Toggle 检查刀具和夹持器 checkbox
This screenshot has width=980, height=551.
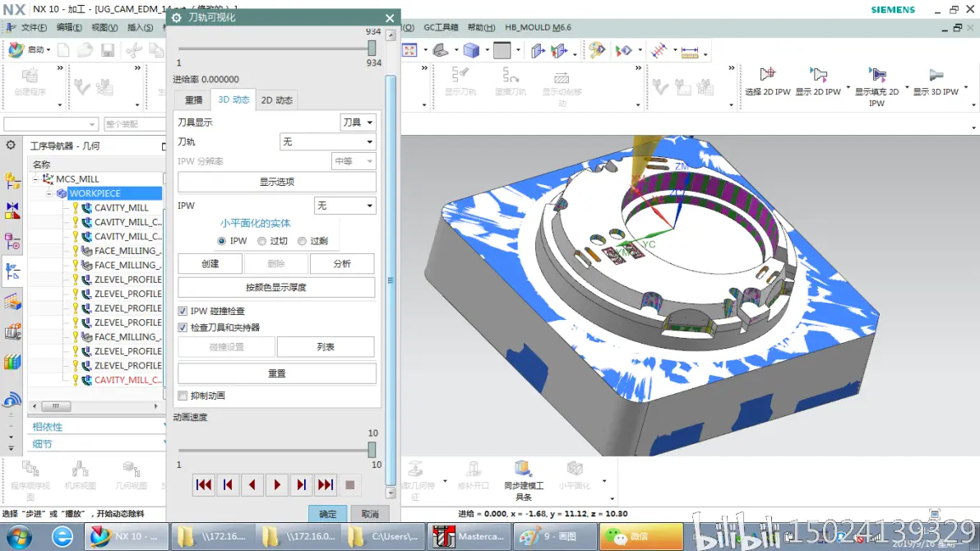pyautogui.click(x=183, y=327)
